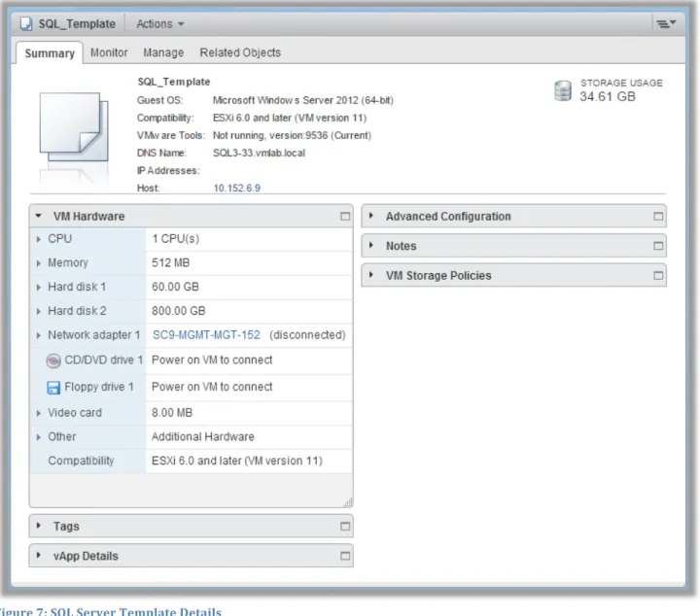Open the Related Objects tab
Screen dimensions: 700x616
coord(240,52)
